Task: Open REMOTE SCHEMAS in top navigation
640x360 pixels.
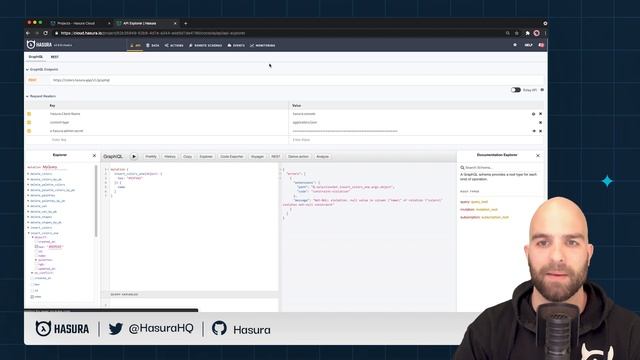Action: point(206,45)
